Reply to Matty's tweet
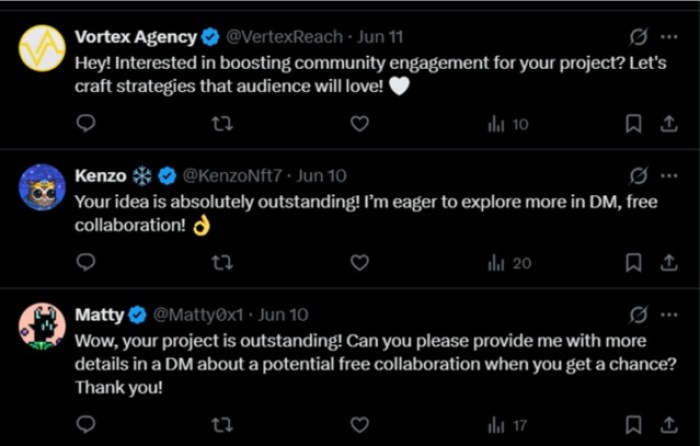 click(86, 425)
